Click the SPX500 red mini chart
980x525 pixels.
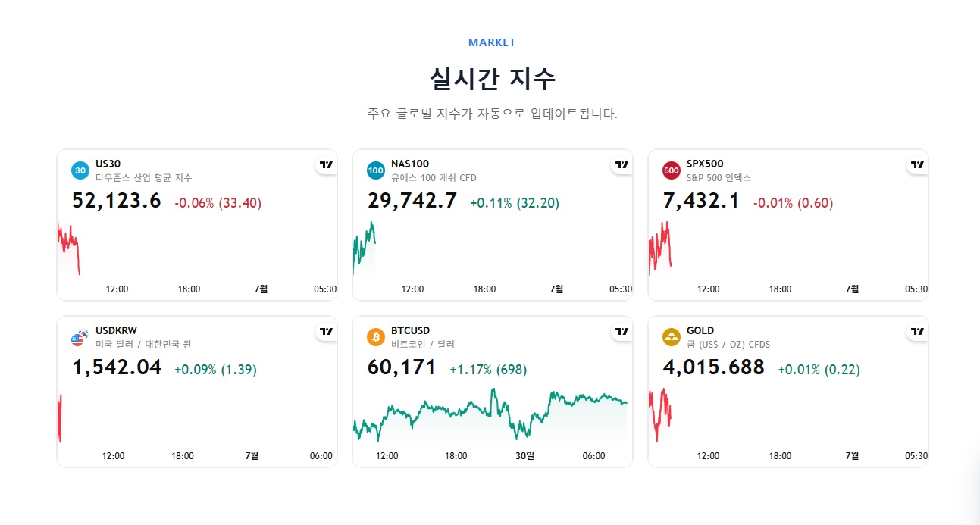pyautogui.click(x=660, y=248)
